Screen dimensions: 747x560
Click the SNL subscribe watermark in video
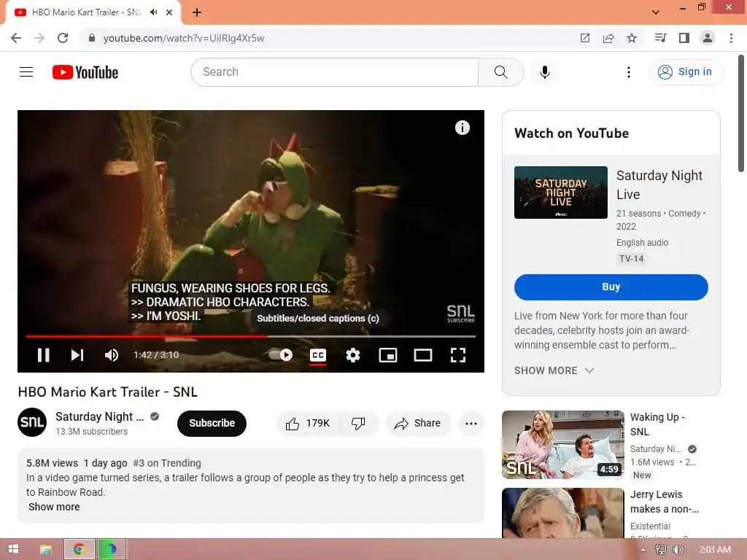pos(461,314)
